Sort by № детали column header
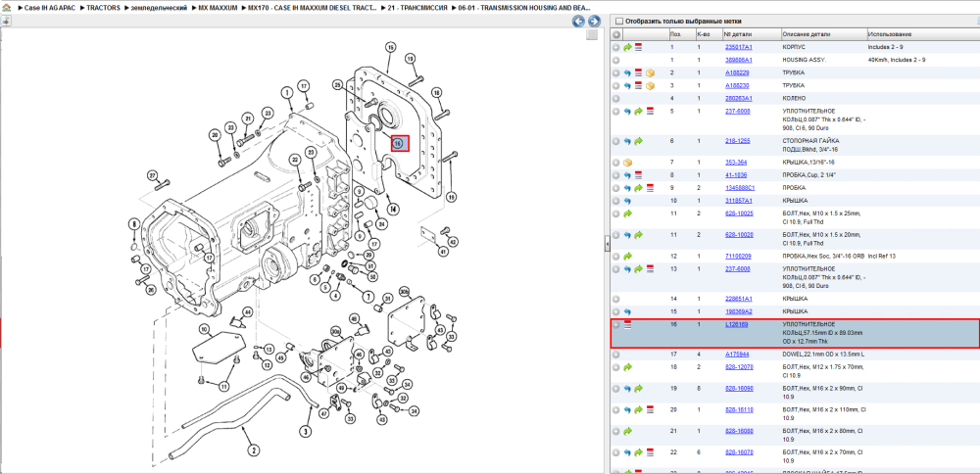980x474 pixels. 752,34
